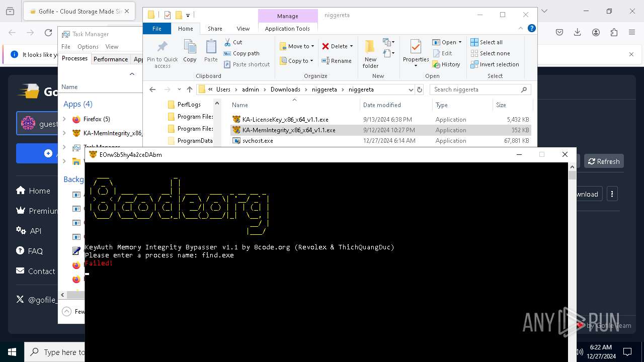List all Firefox tabs dropdown
This screenshot has height=362, width=644.
click(x=544, y=11)
